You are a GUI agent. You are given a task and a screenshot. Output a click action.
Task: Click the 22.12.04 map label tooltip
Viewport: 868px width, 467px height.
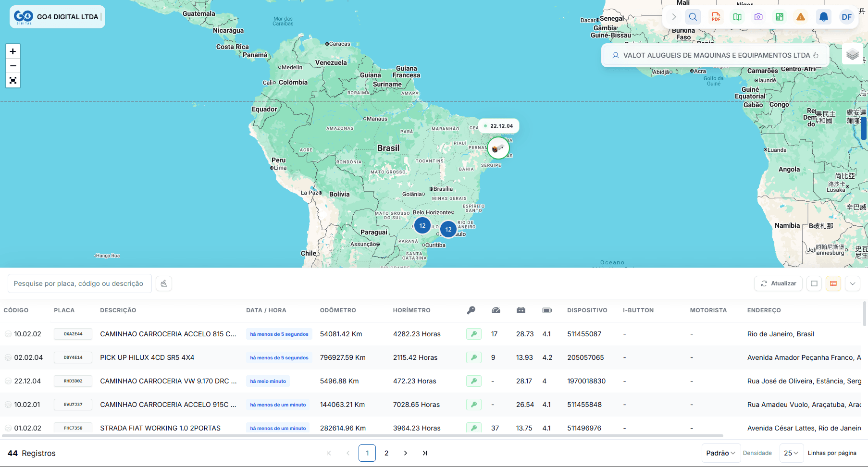pos(498,126)
